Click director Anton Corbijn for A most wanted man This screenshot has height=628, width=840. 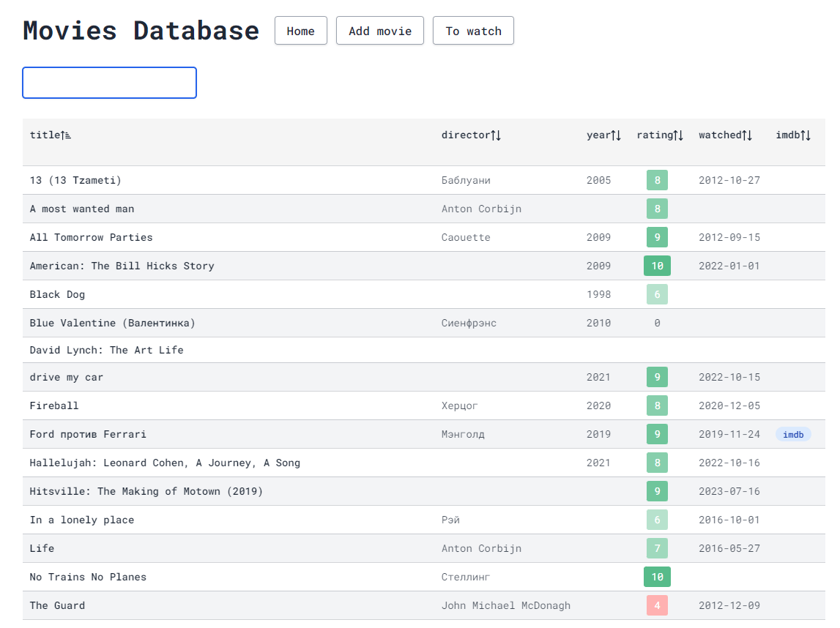click(482, 209)
